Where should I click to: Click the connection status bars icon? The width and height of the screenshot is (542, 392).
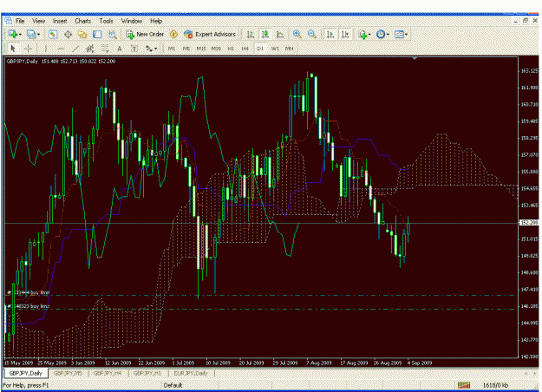464,385
